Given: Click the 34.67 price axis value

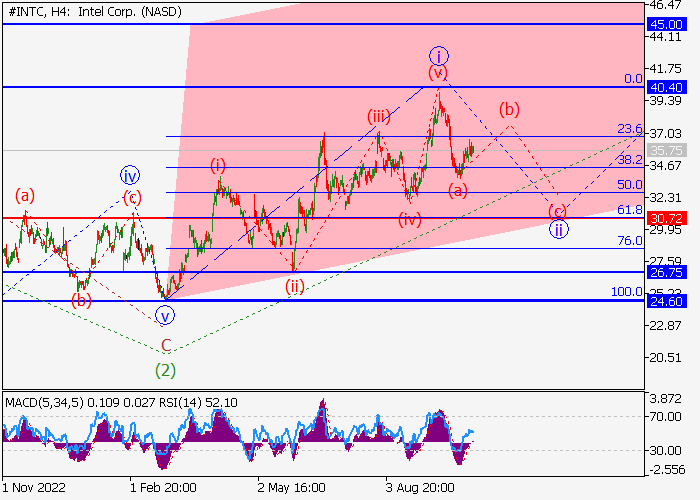Looking at the screenshot, I should coord(665,165).
